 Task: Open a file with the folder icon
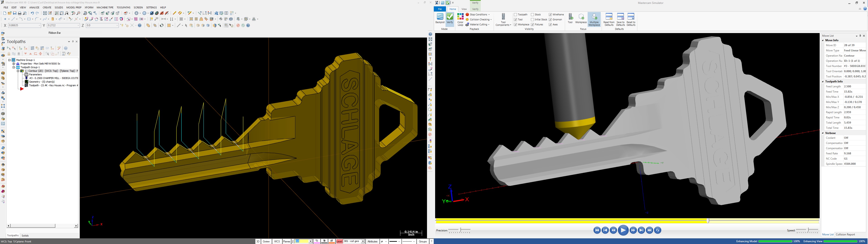coord(10,13)
